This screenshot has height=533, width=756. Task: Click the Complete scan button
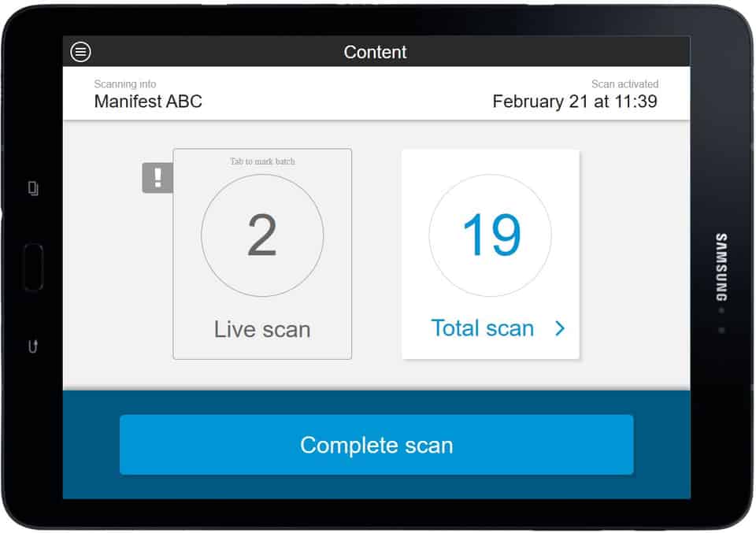(376, 445)
